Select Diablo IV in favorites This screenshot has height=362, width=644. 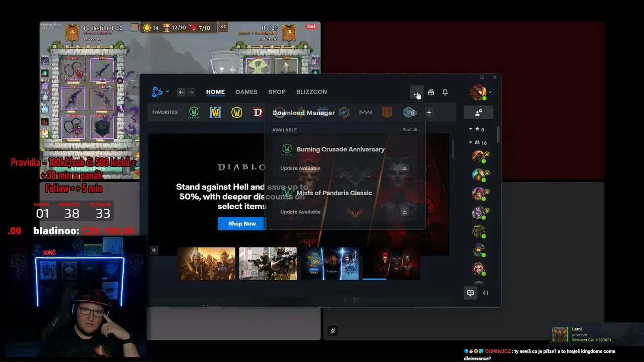tap(258, 112)
